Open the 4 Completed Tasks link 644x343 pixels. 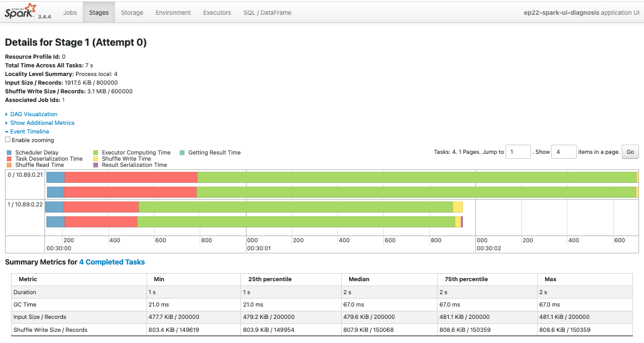(112, 262)
